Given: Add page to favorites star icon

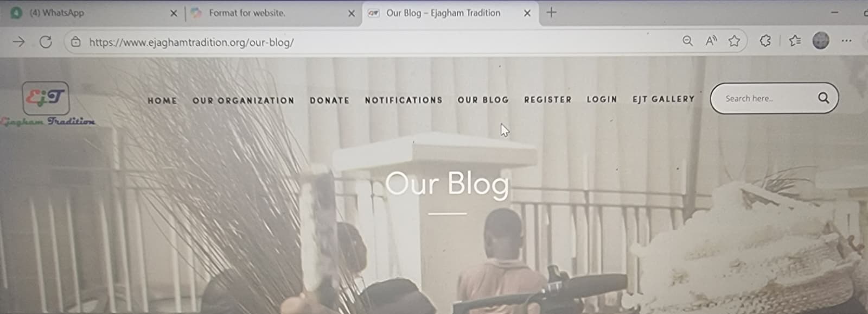Looking at the screenshot, I should (734, 41).
